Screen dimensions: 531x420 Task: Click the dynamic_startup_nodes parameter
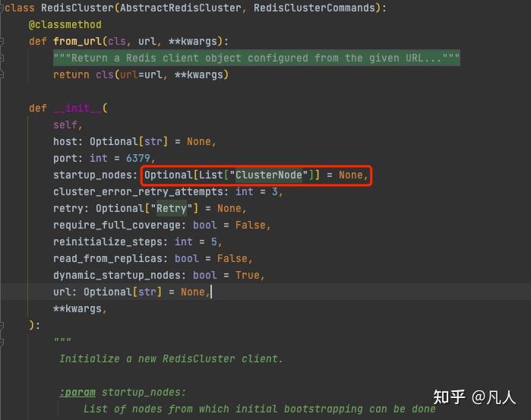[x=116, y=275]
